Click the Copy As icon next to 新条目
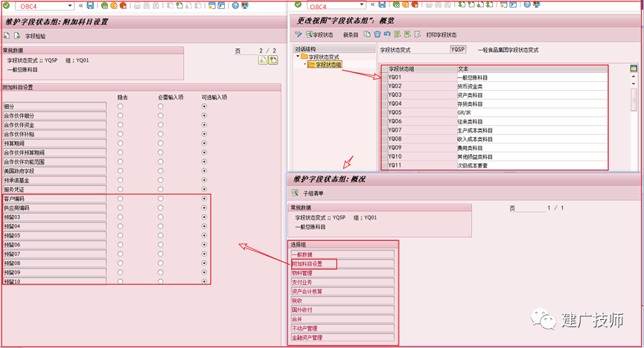 (x=367, y=34)
